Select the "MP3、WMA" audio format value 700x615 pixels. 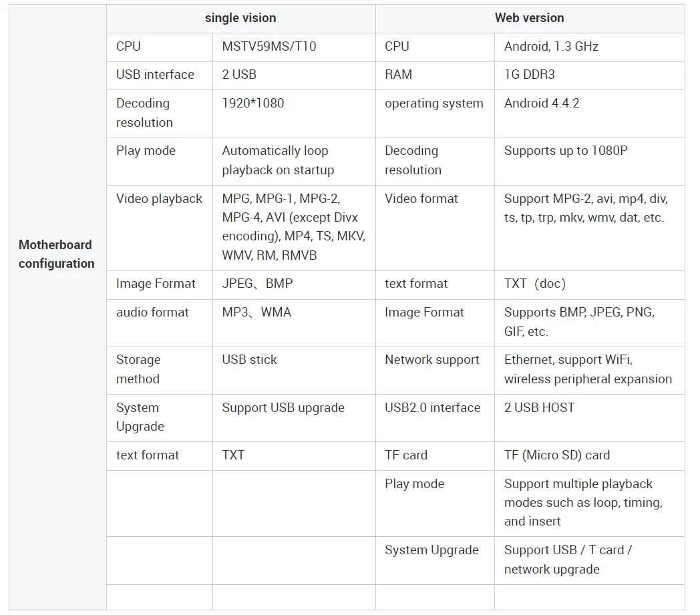(256, 313)
